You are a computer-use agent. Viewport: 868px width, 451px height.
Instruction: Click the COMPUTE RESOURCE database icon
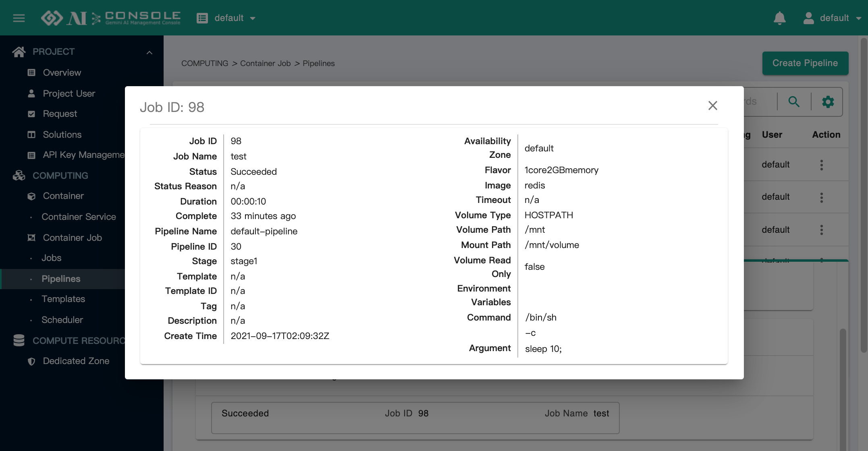(x=19, y=340)
